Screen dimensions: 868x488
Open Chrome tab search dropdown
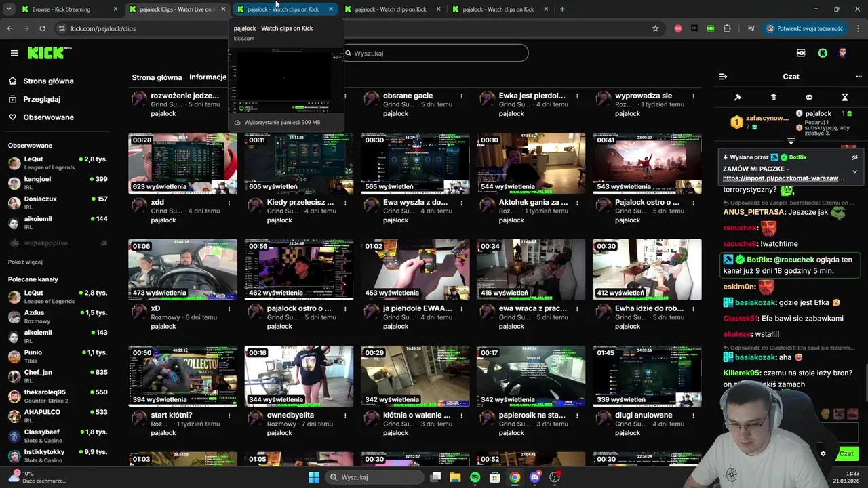coord(9,9)
